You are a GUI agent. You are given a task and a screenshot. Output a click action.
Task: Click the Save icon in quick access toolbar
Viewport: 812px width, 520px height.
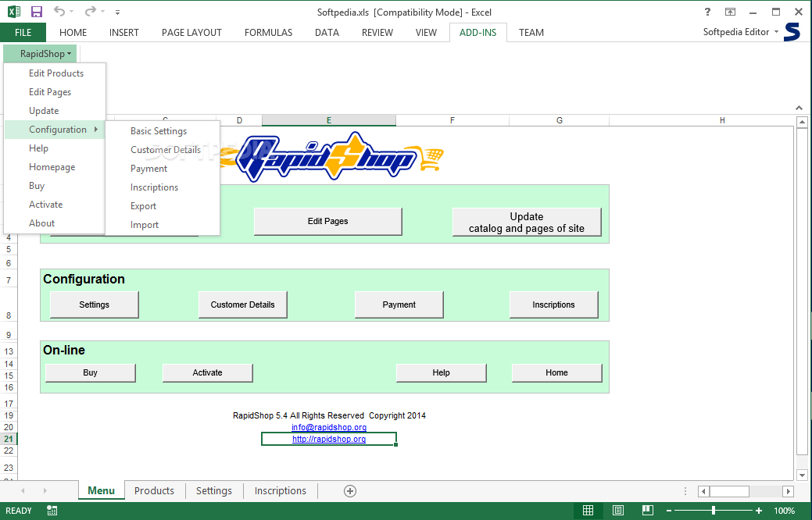(x=36, y=12)
